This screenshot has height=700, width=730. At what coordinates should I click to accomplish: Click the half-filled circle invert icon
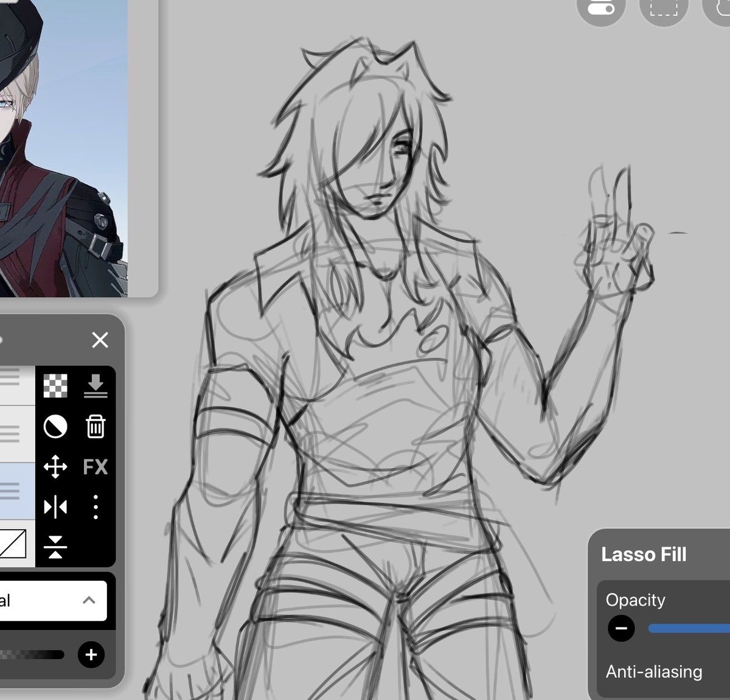[55, 427]
